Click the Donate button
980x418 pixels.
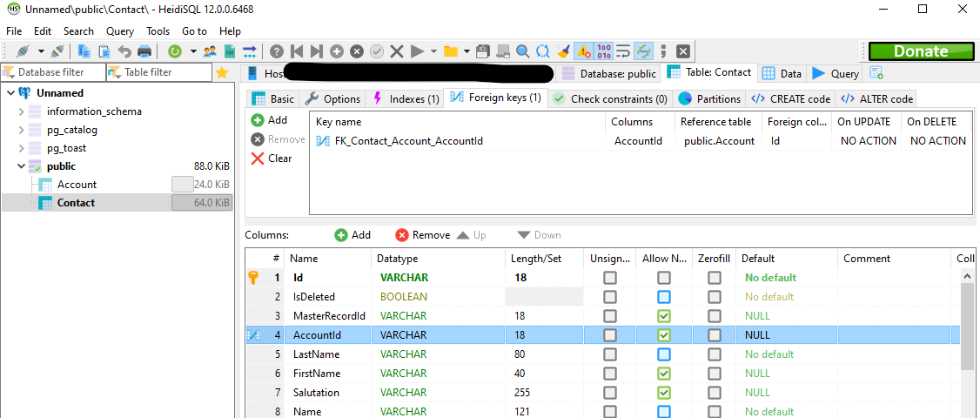pyautogui.click(x=921, y=51)
